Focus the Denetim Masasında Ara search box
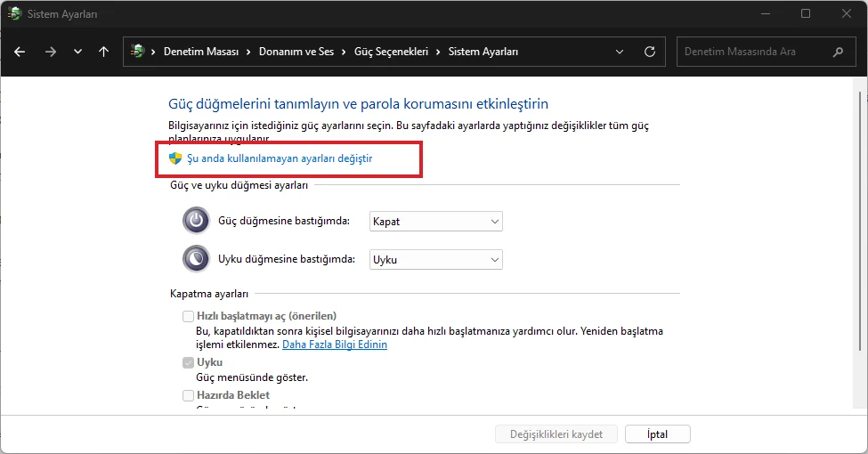Viewport: 868px width, 454px height. (x=767, y=52)
